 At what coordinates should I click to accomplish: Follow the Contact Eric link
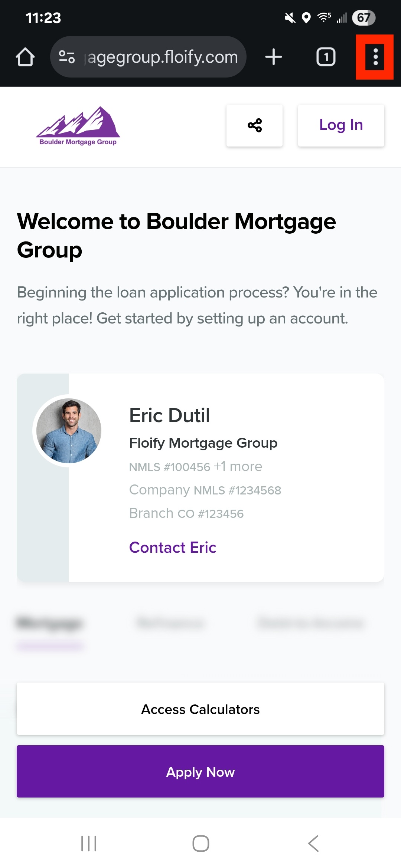[173, 548]
